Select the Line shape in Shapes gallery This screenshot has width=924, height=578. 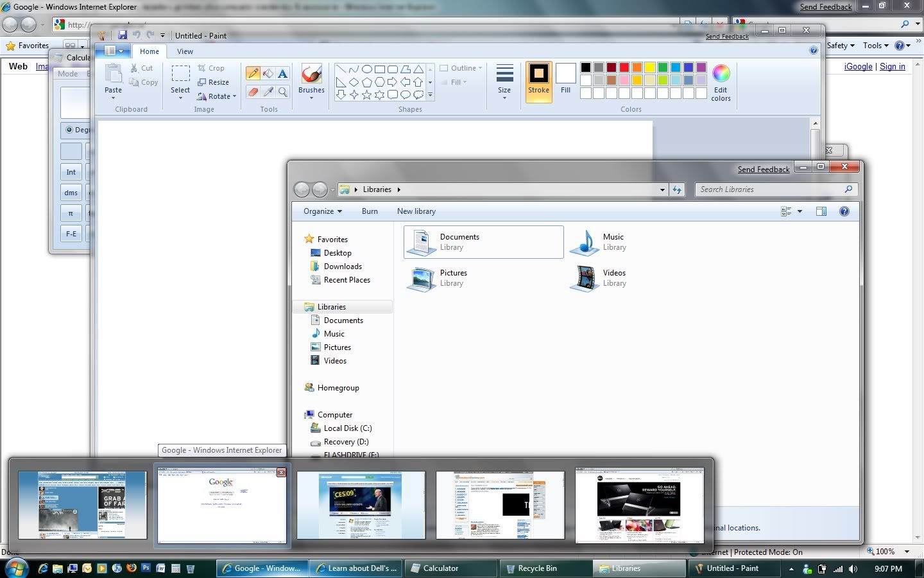[x=341, y=69]
